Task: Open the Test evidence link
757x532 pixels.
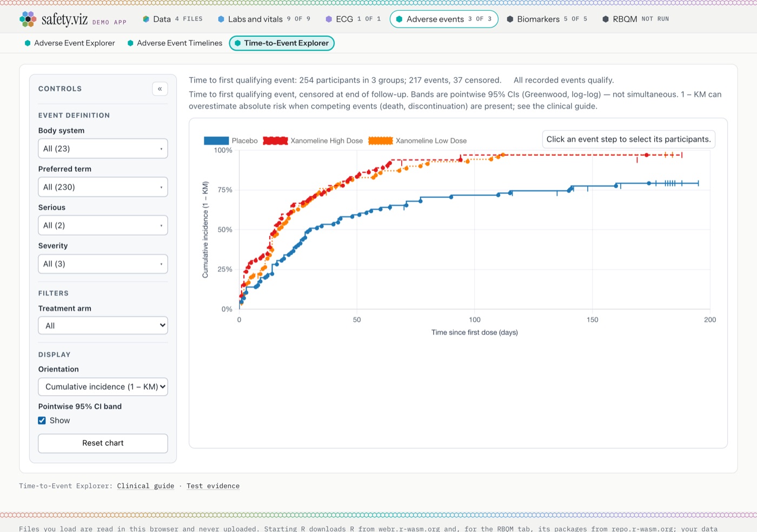Action: coord(213,486)
